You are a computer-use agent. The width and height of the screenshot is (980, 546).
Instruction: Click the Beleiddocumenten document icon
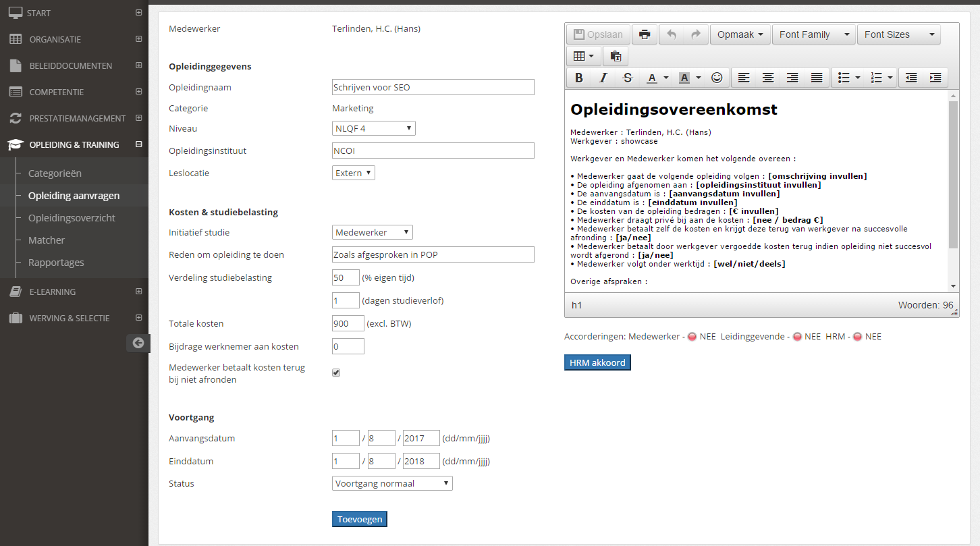[x=15, y=65]
